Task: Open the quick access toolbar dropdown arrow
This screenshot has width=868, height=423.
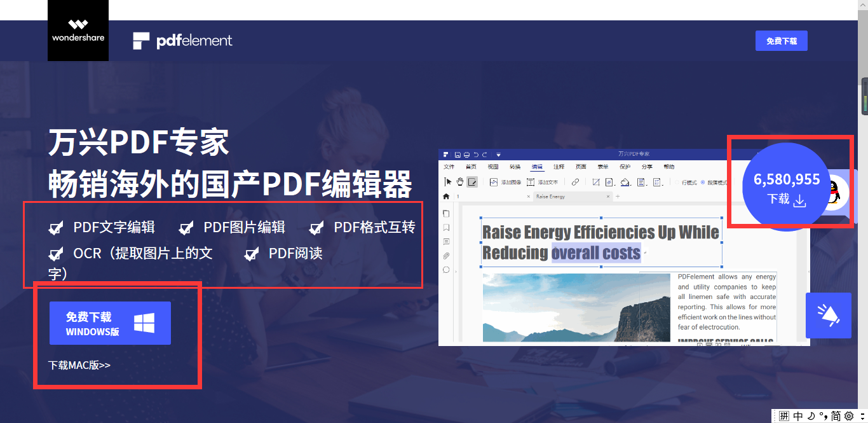Action: pyautogui.click(x=499, y=154)
